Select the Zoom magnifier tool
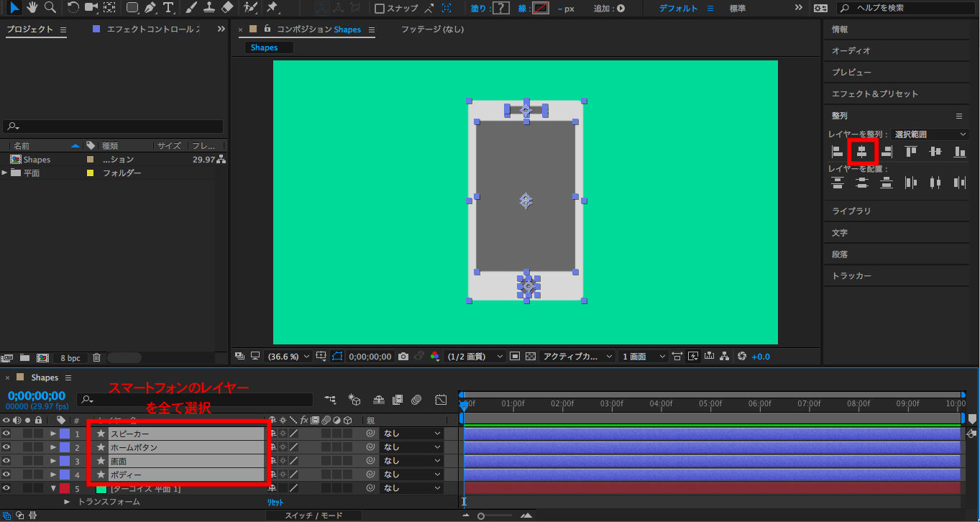The height and width of the screenshot is (522, 980). [50, 8]
